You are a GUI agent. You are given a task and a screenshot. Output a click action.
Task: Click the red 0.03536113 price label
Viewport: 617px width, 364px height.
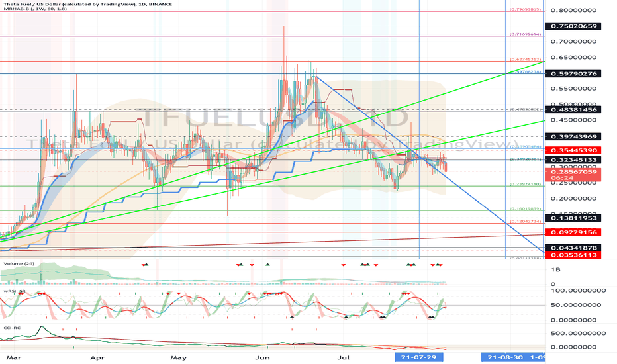pyautogui.click(x=573, y=255)
